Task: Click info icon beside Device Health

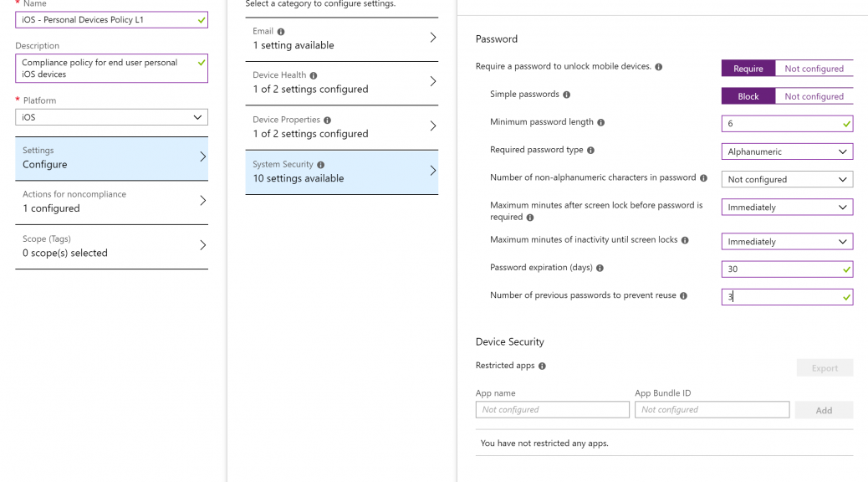Action: pos(314,75)
